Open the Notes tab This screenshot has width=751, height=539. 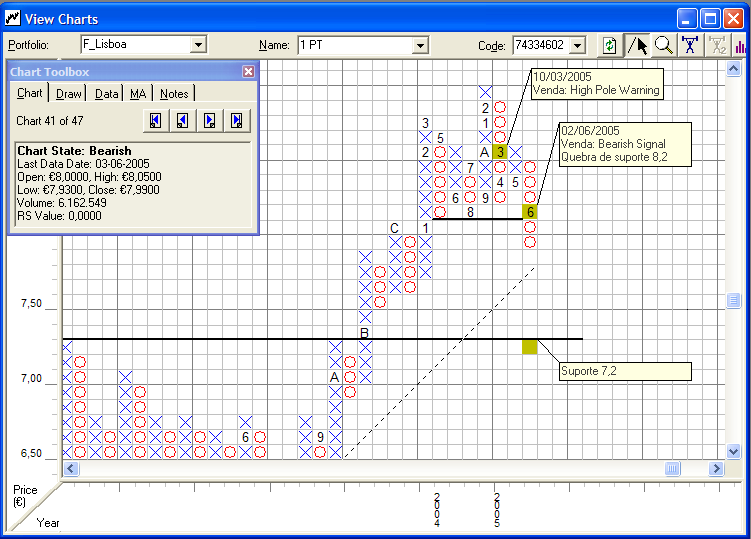(x=174, y=94)
